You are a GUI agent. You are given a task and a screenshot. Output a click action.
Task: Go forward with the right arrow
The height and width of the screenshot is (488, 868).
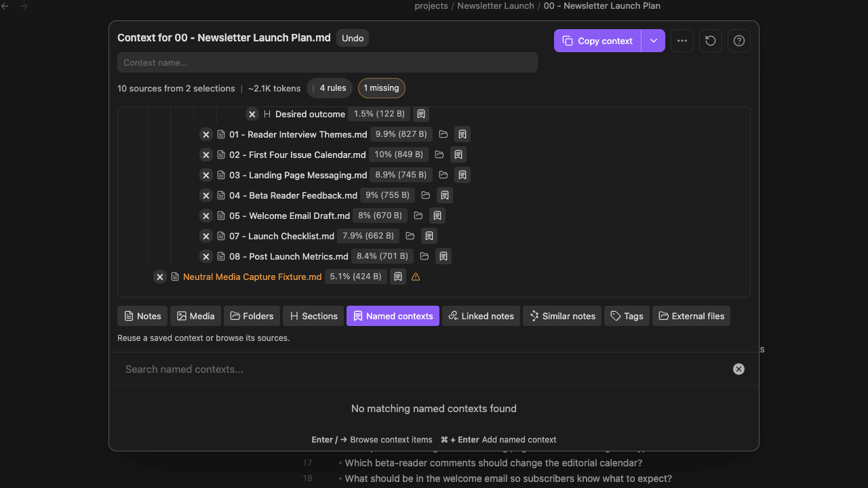[24, 6]
